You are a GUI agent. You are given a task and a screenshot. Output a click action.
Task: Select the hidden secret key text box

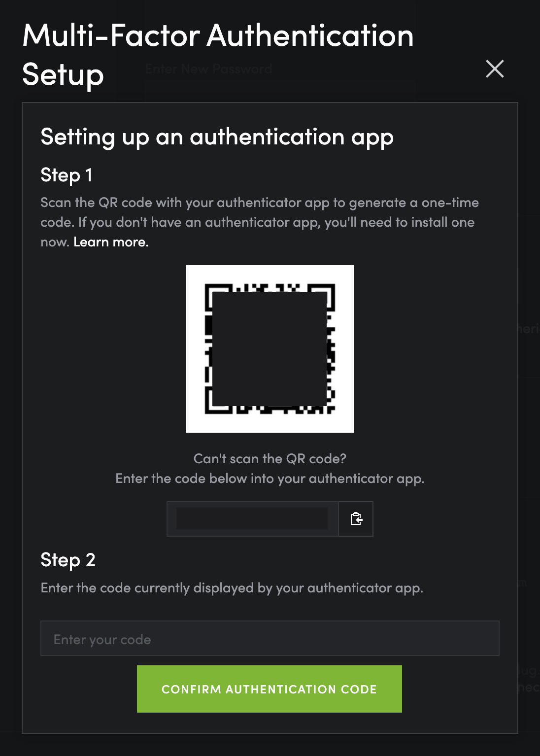[x=252, y=518]
